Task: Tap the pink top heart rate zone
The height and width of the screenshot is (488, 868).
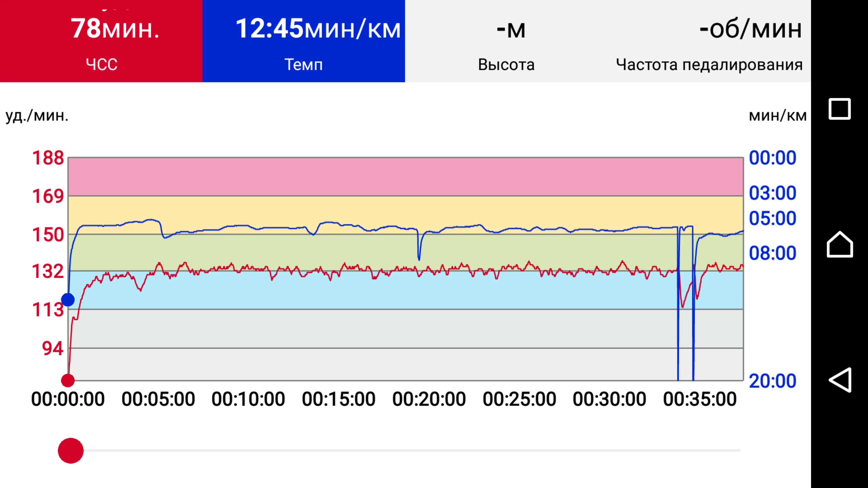Action: (x=404, y=176)
